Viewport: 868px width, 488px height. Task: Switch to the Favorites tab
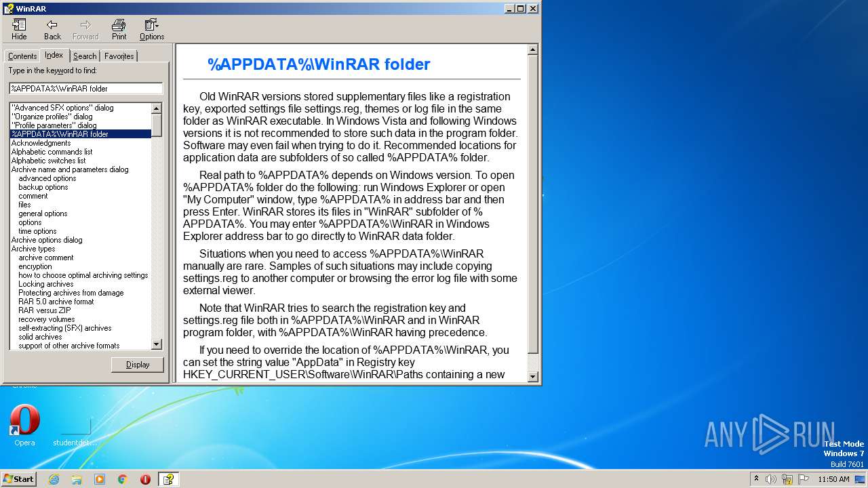[x=119, y=56]
